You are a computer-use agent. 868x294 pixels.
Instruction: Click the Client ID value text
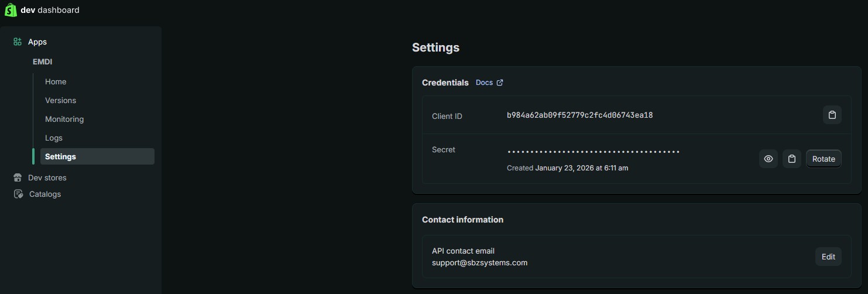(x=579, y=115)
